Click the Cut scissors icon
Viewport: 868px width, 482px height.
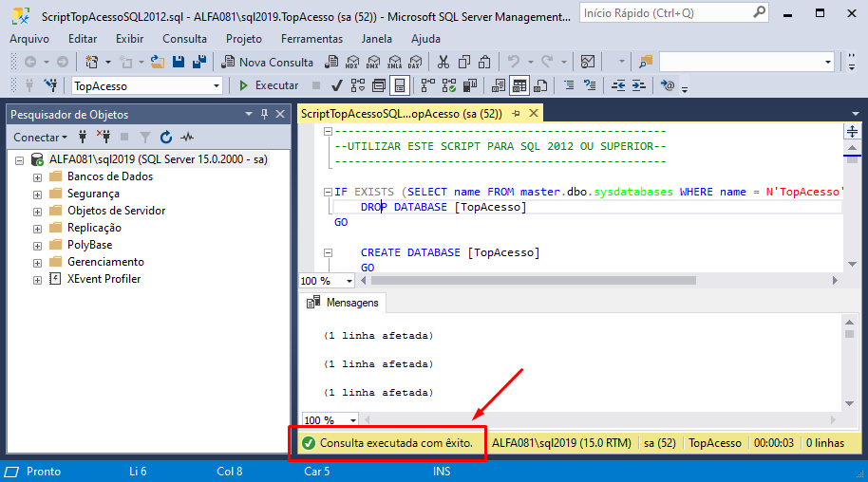coord(443,62)
